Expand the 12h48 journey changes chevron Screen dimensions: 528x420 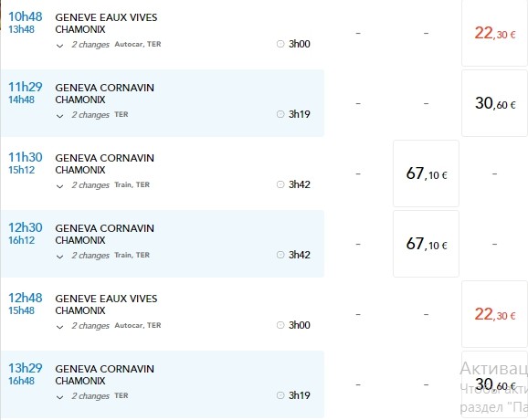click(x=59, y=327)
